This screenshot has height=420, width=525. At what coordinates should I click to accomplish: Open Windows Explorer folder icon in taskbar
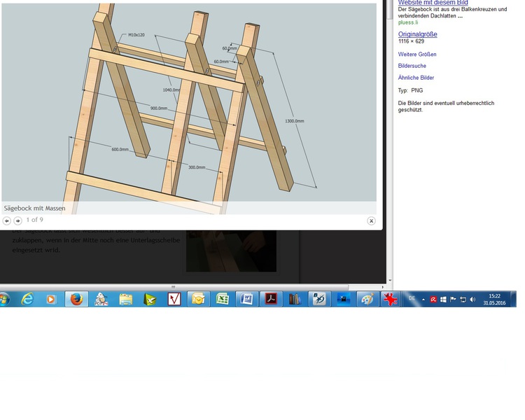click(125, 299)
